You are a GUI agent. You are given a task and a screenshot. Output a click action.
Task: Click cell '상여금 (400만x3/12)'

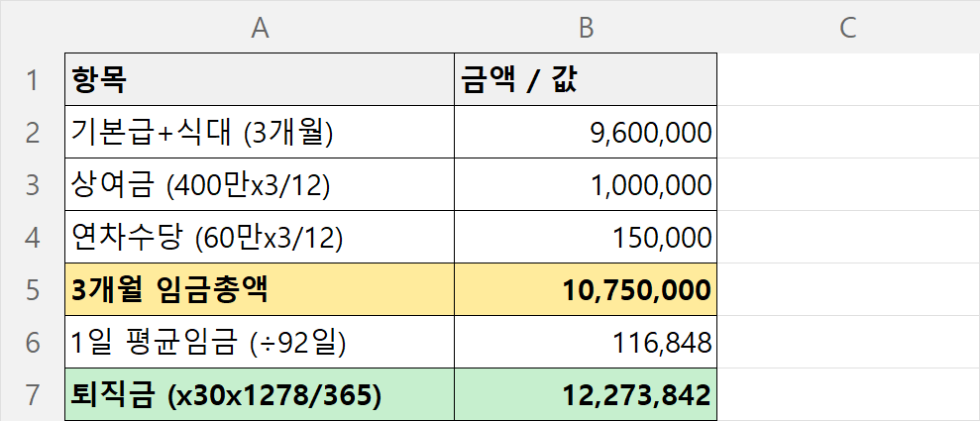tap(260, 184)
